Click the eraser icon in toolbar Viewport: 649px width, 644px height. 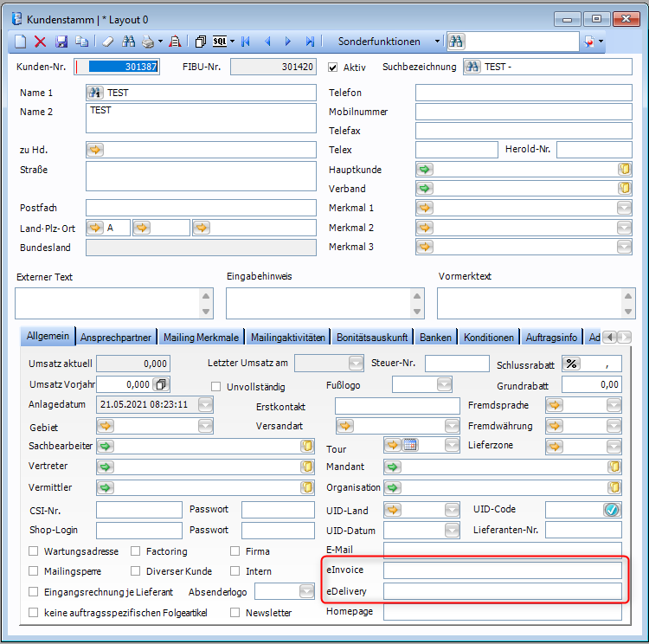point(107,41)
